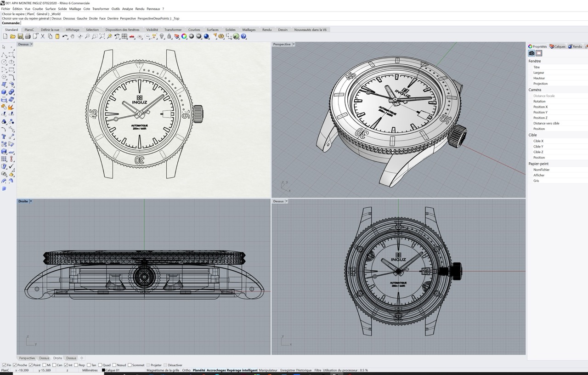Open the Fichier menu
The height and width of the screenshot is (375, 588).
coord(6,9)
